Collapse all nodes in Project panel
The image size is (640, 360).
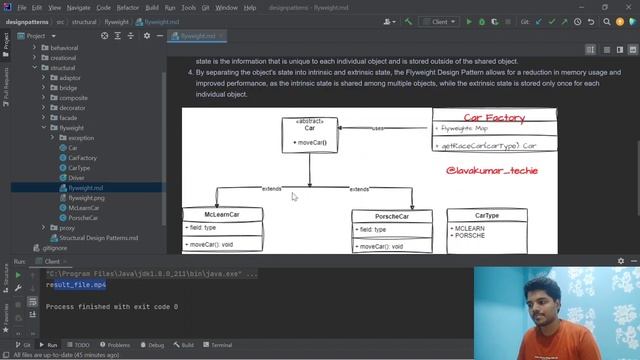(x=131, y=36)
